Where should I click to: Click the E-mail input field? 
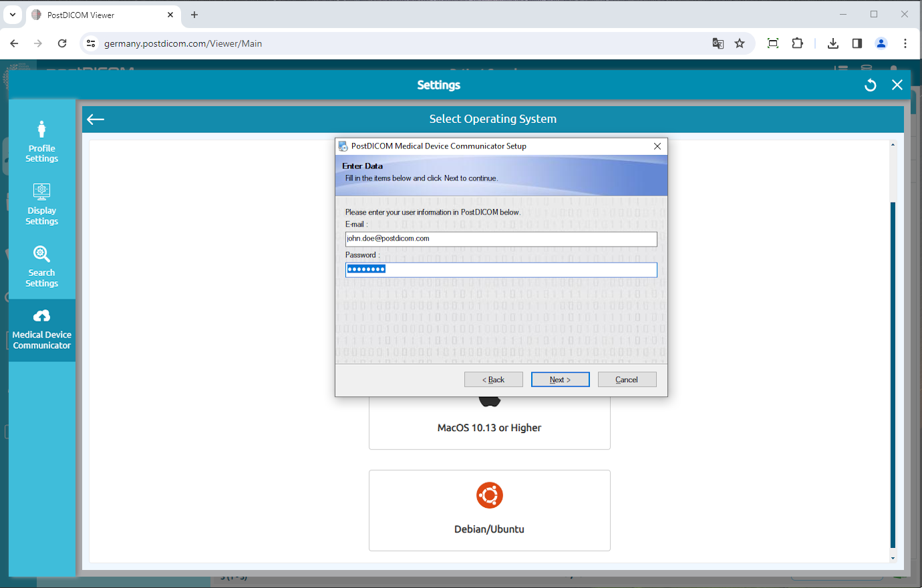[x=501, y=239]
